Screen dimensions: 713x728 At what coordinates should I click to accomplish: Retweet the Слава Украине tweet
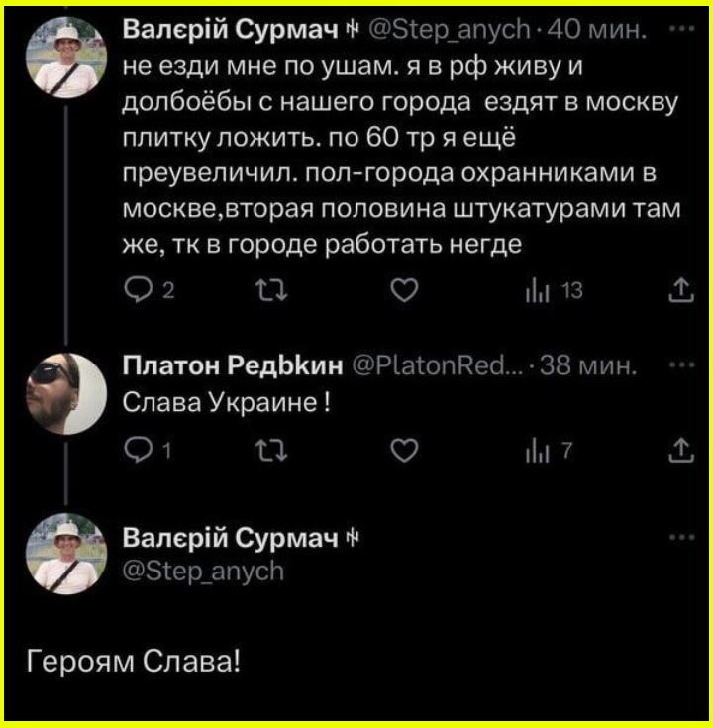(x=272, y=451)
